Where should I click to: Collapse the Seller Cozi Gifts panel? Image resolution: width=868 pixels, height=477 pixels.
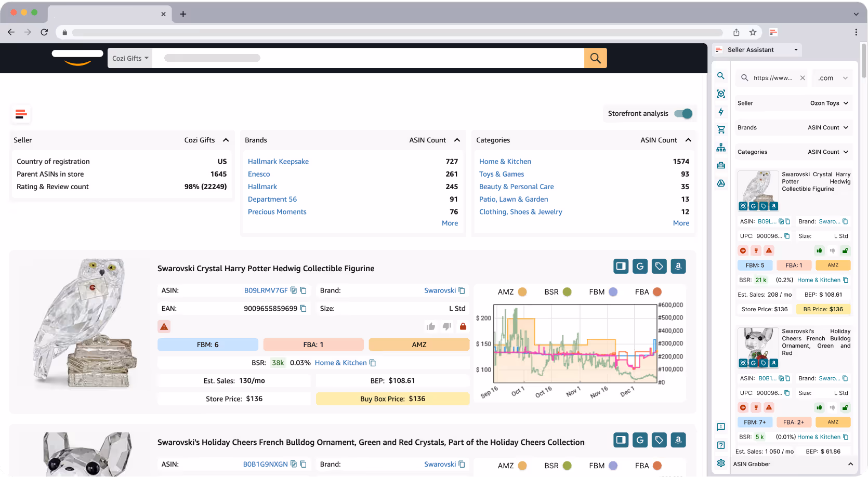click(x=226, y=140)
